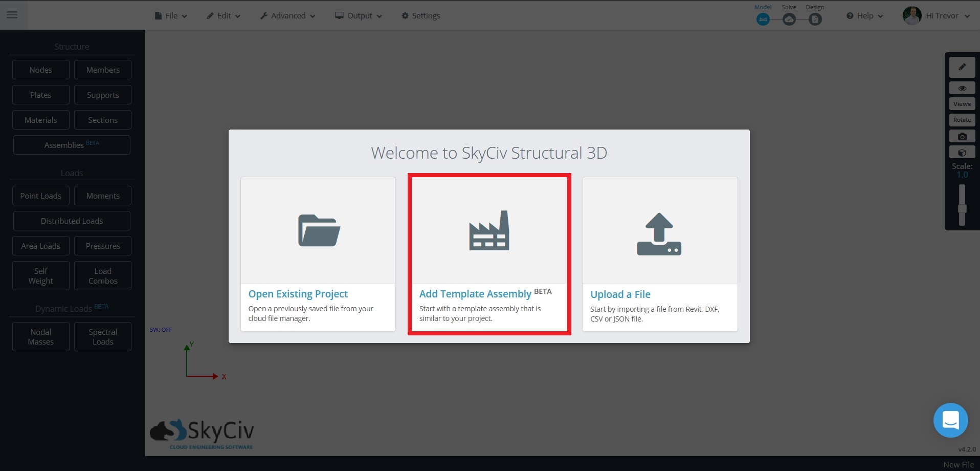This screenshot has height=471, width=980.
Task: Click the factory template assembly icon
Action: [x=489, y=230]
